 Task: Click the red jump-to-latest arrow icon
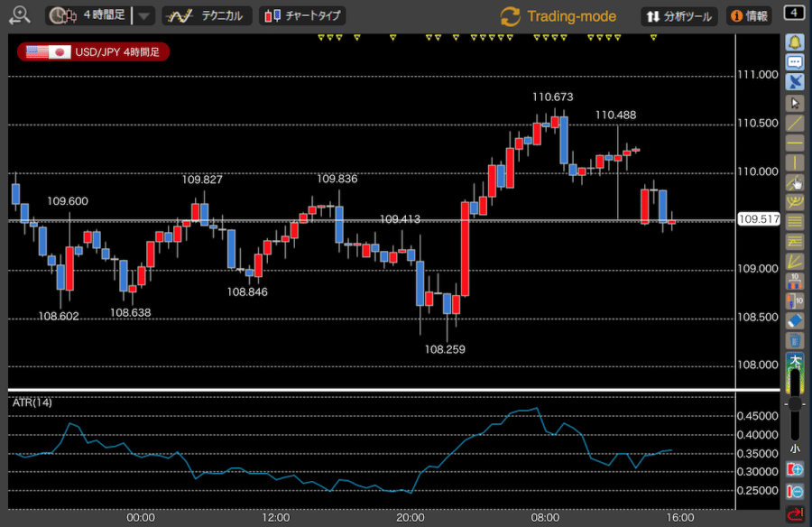[x=795, y=514]
